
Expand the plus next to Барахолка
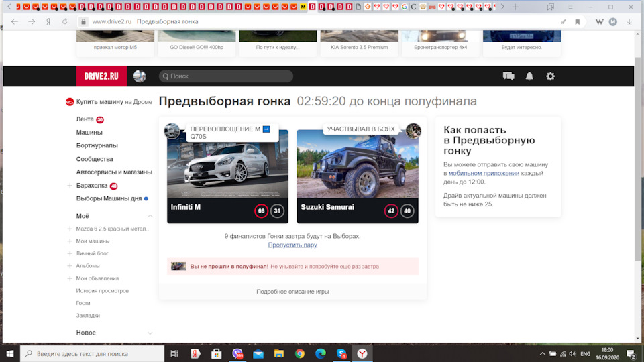tap(70, 186)
